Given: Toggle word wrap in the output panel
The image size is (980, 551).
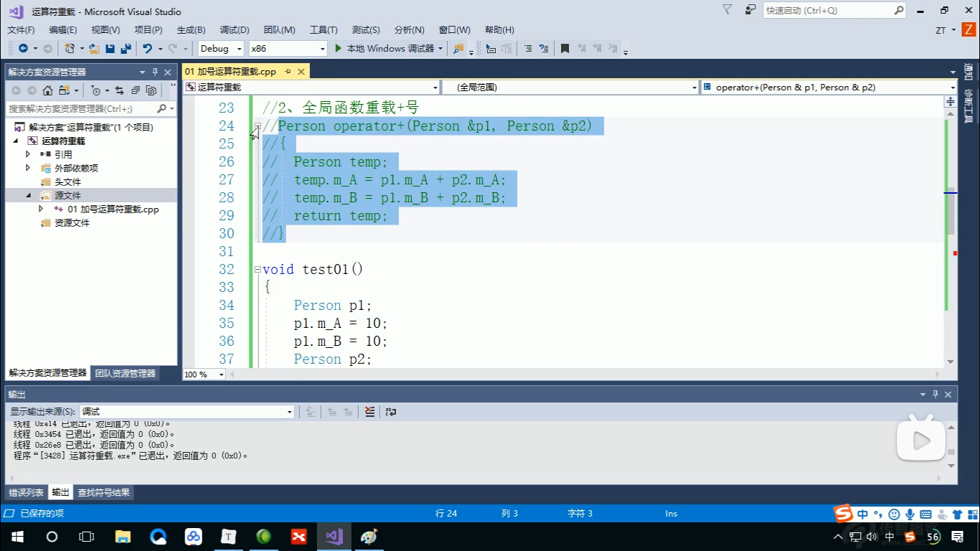Looking at the screenshot, I should pyautogui.click(x=391, y=412).
